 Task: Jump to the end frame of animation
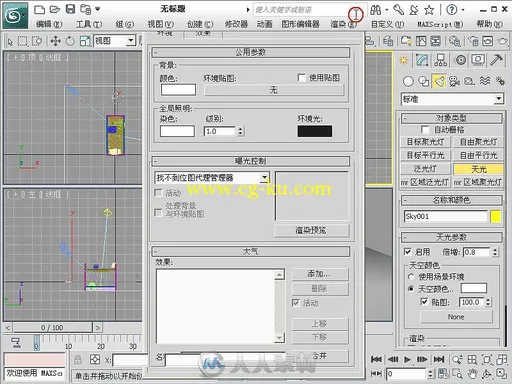click(438, 359)
